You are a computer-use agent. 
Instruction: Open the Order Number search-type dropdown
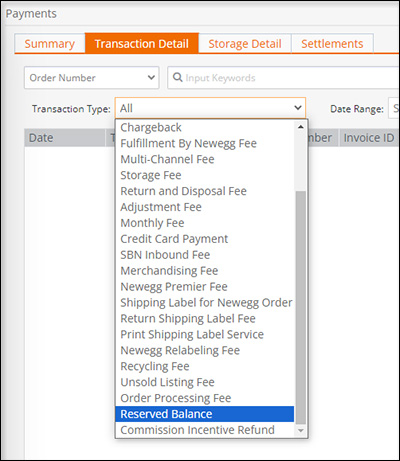[x=92, y=78]
